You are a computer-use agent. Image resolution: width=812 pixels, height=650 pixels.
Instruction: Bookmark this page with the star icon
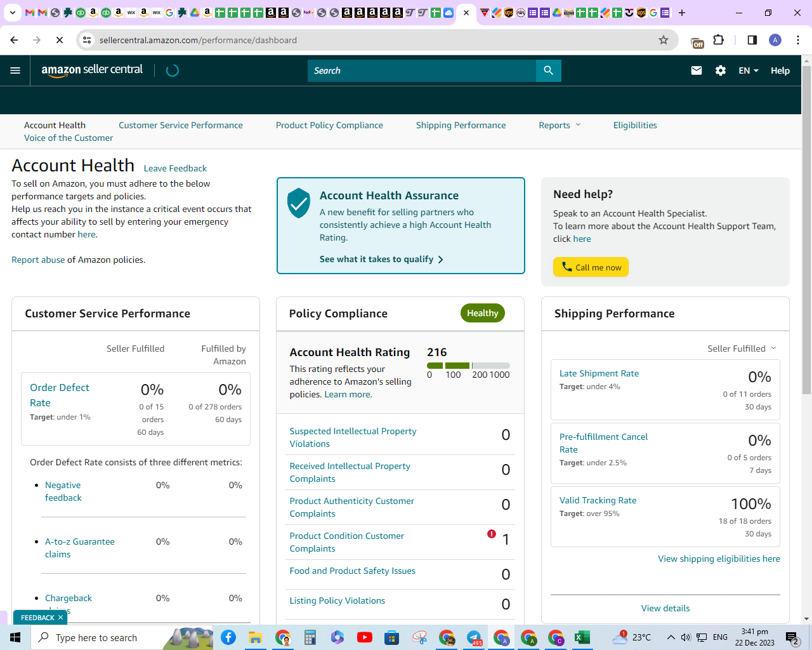pos(664,40)
